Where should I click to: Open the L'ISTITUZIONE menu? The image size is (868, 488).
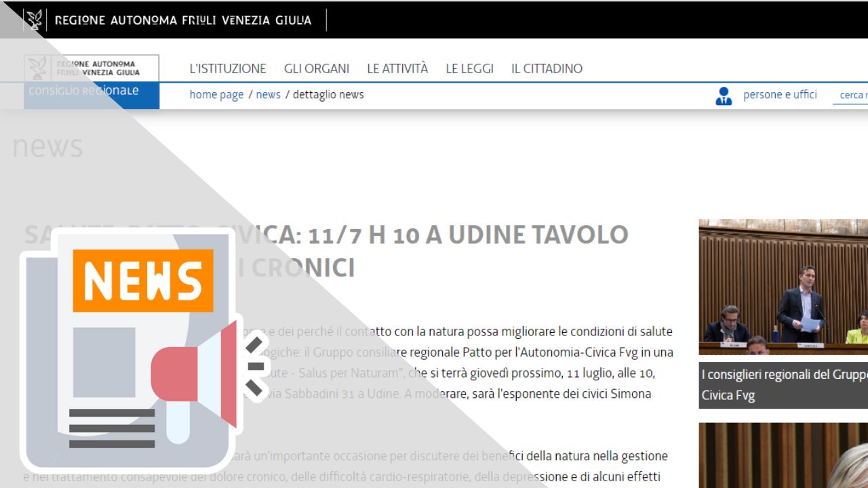[x=228, y=68]
